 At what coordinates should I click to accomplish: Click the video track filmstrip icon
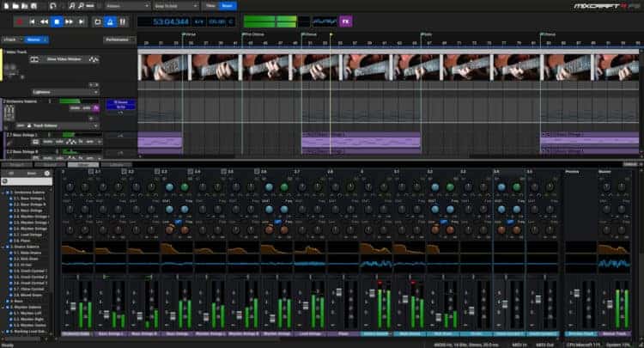(34, 59)
